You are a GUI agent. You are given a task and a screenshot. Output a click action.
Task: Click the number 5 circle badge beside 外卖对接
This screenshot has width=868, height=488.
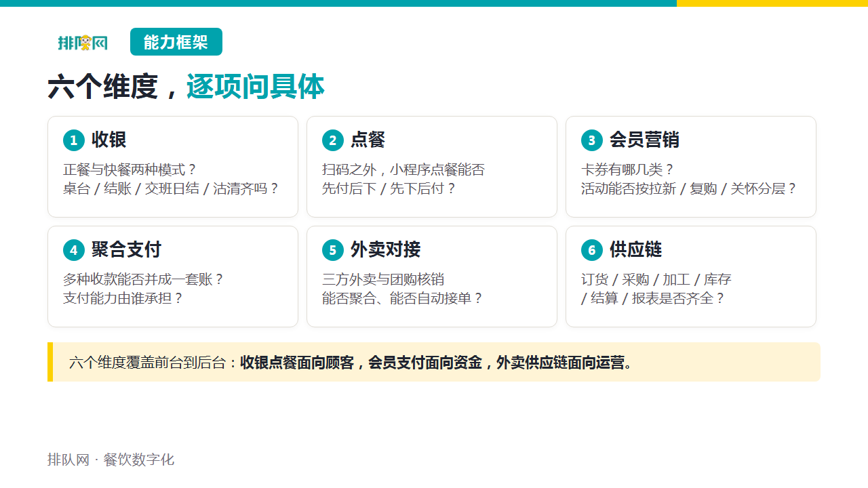333,250
